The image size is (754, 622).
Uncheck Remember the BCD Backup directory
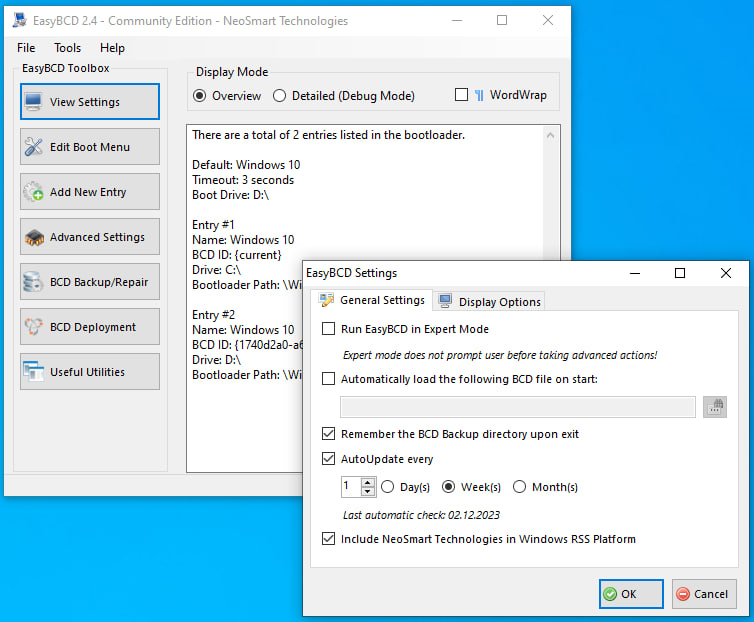(328, 434)
